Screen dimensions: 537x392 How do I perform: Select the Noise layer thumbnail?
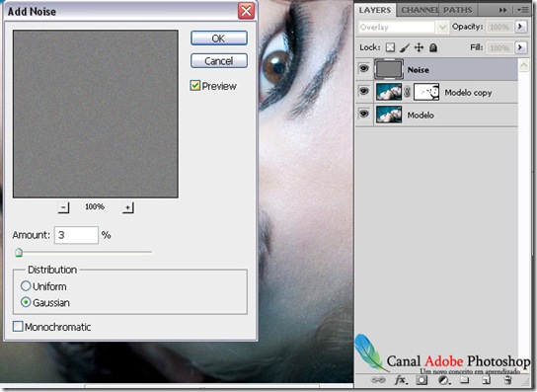click(389, 69)
